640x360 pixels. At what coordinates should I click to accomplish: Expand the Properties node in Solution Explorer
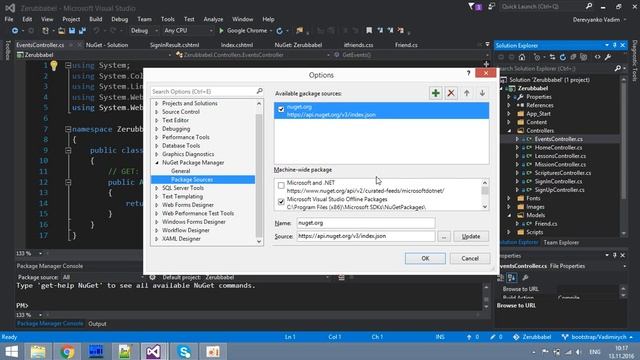click(509, 97)
